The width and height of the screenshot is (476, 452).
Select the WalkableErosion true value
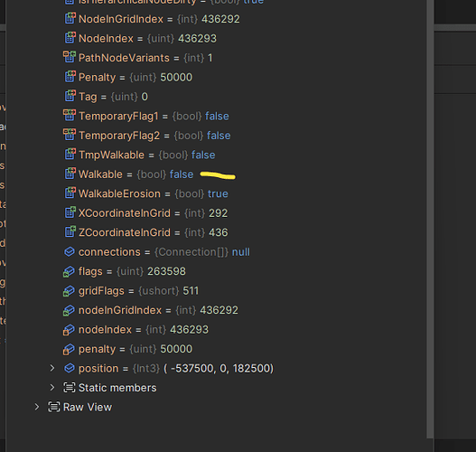pyautogui.click(x=218, y=193)
